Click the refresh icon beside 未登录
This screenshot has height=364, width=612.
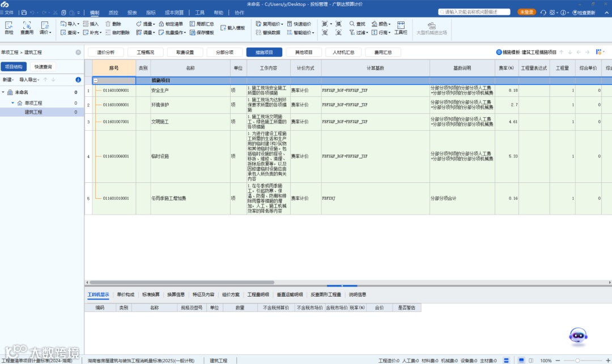click(x=543, y=12)
